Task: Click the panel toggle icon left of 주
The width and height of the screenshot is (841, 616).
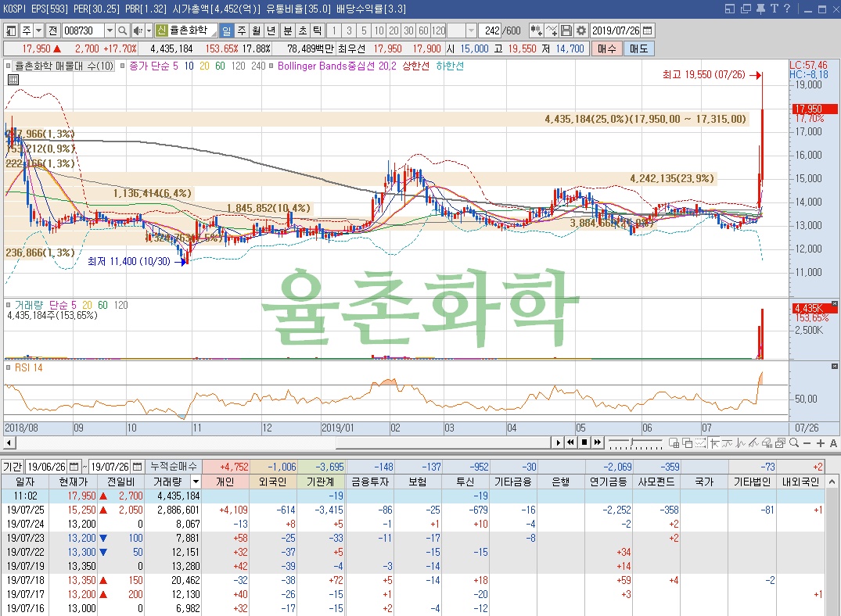Action: click(11, 30)
